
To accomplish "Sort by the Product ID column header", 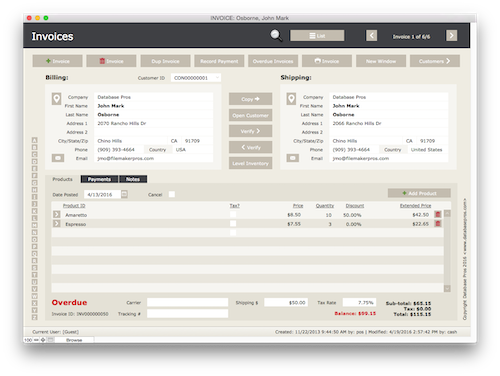I will click(x=74, y=206).
